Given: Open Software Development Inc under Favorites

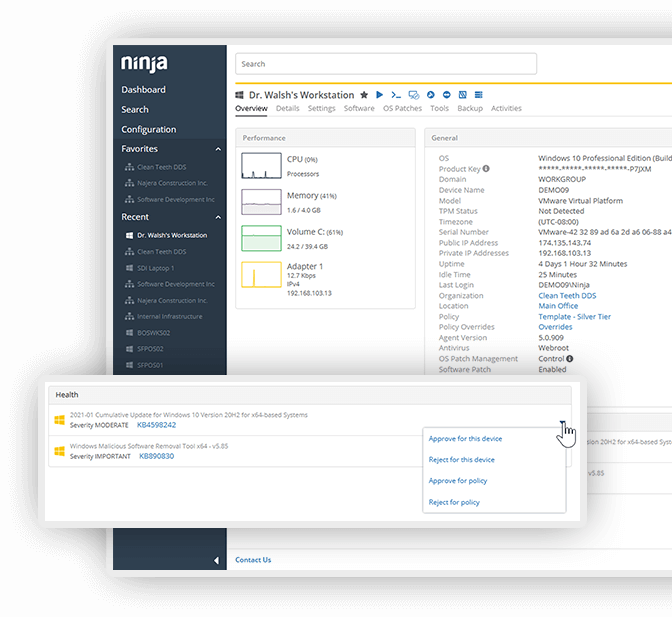Looking at the screenshot, I should click(176, 200).
